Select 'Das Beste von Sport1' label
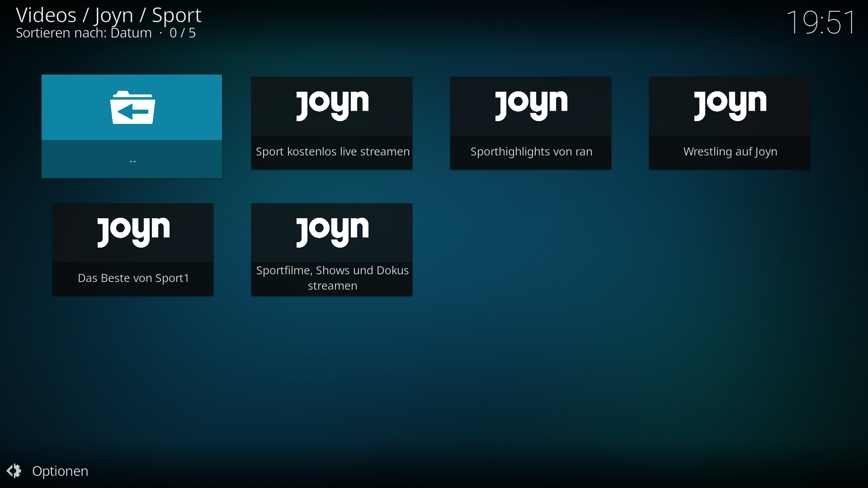 coord(133,278)
